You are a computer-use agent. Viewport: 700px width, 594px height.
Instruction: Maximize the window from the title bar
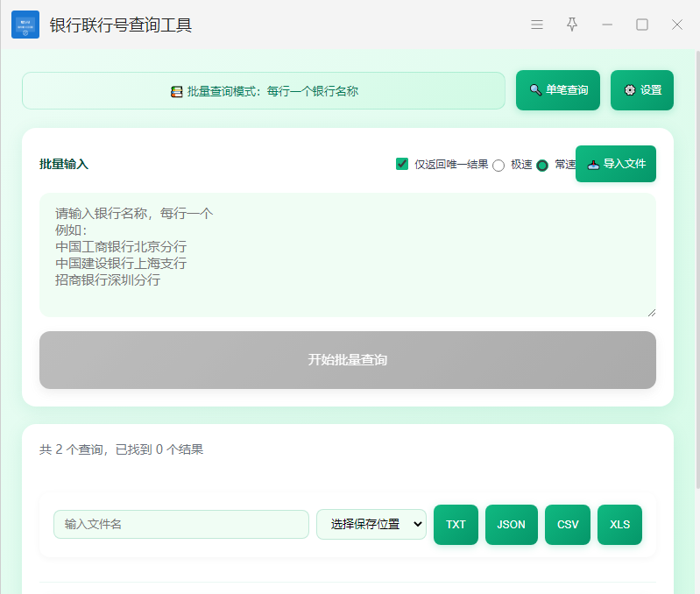pyautogui.click(x=642, y=25)
